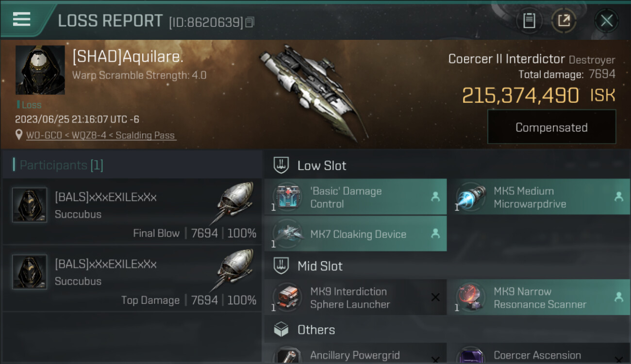This screenshot has width=631, height=364.
Task: Share the loss report externally
Action: click(564, 20)
